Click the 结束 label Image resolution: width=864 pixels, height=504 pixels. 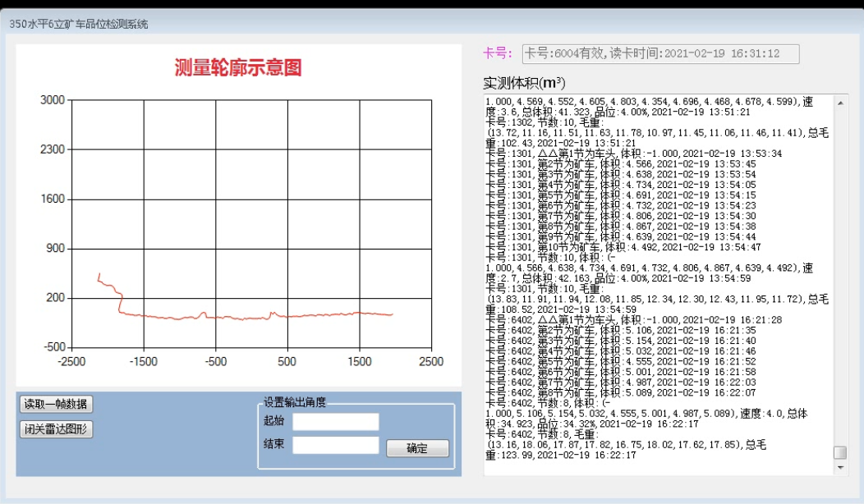pyautogui.click(x=273, y=443)
